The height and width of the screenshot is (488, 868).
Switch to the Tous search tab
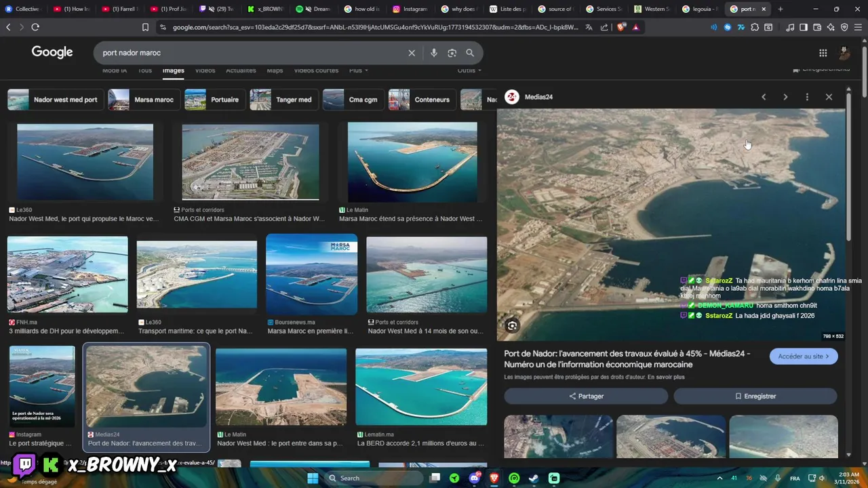click(x=144, y=70)
